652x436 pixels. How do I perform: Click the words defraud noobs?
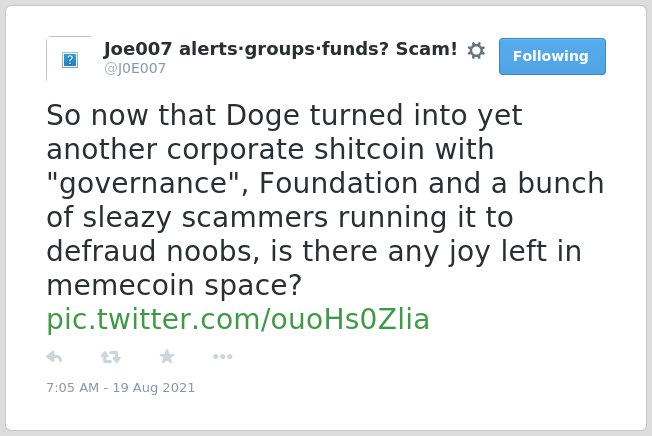pos(153,251)
